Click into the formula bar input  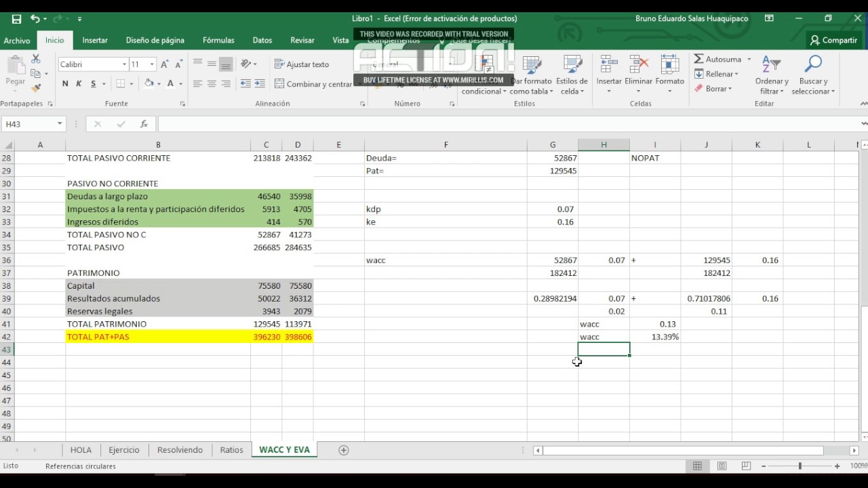[509, 124]
